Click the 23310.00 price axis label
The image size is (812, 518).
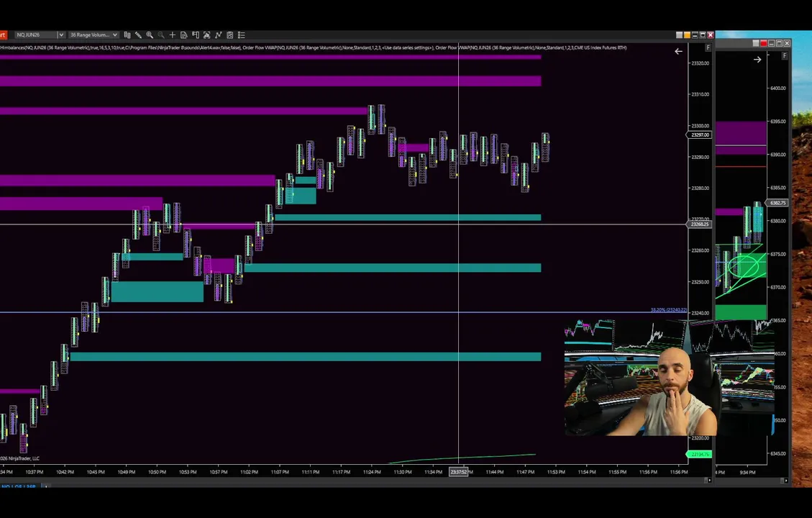[700, 94]
